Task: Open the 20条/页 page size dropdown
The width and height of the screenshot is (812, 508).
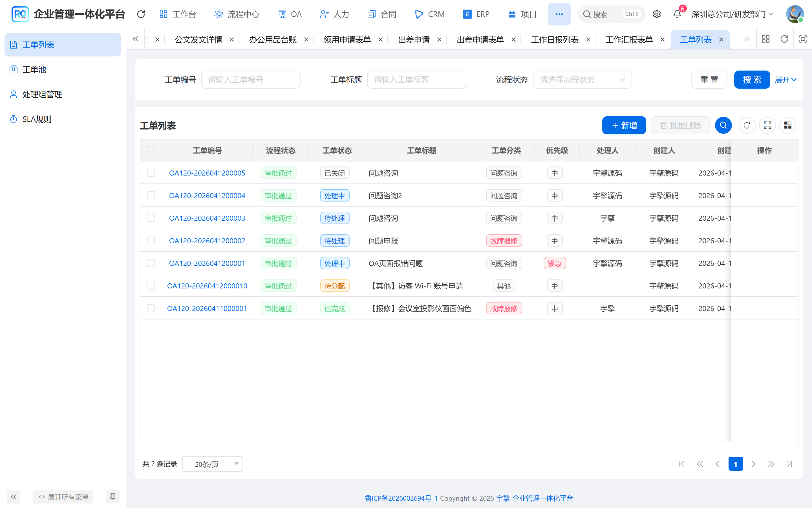Action: point(212,464)
